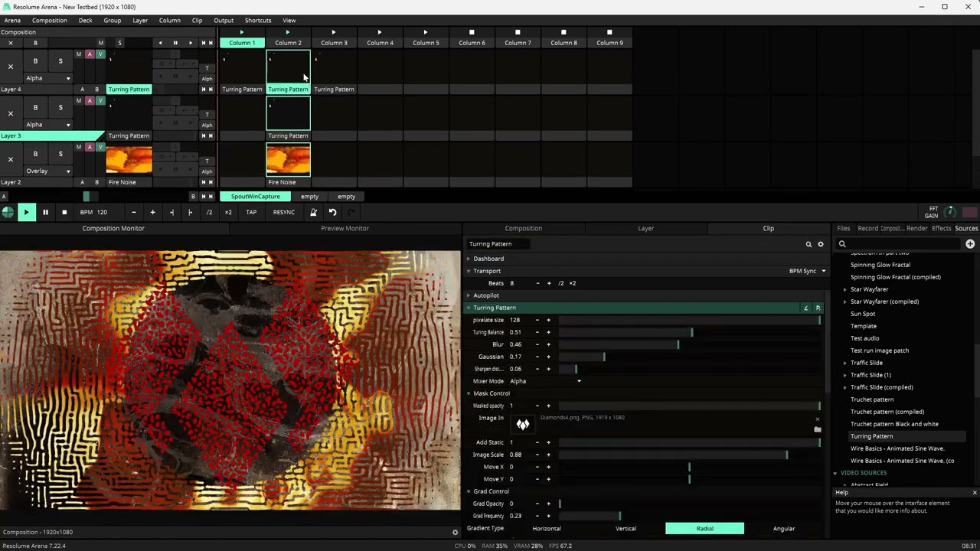Open the BPM Sync transport dropdown
Image resolution: width=980 pixels, height=551 pixels.
[x=808, y=271]
